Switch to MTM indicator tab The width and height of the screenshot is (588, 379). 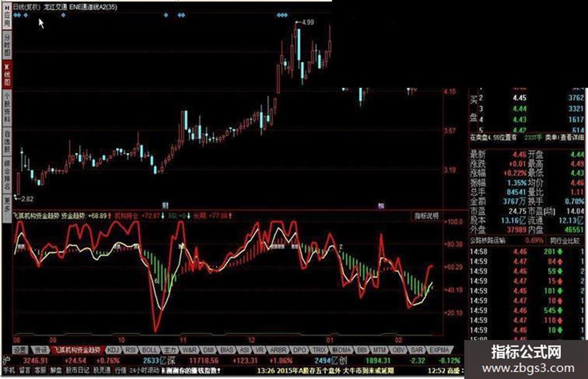point(380,350)
